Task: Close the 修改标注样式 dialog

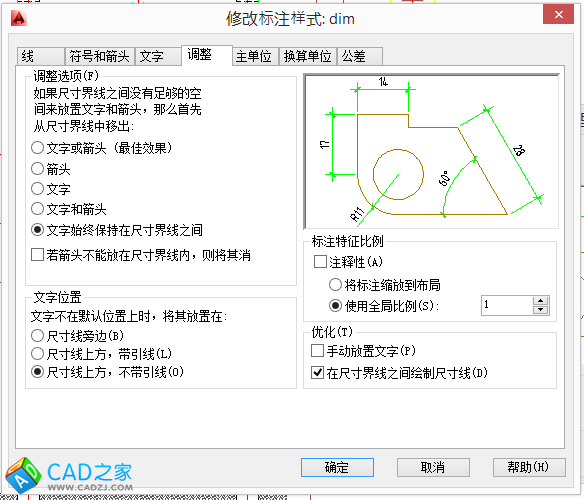Action: 558,15
